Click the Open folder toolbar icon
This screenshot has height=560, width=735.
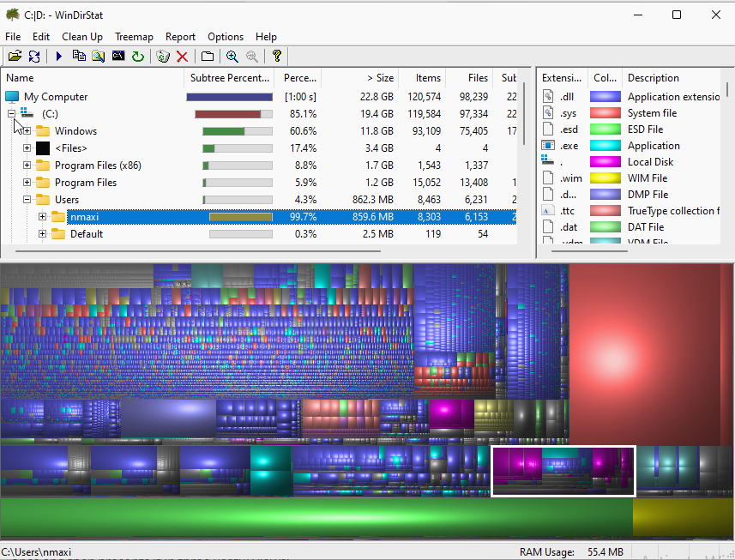coord(15,56)
